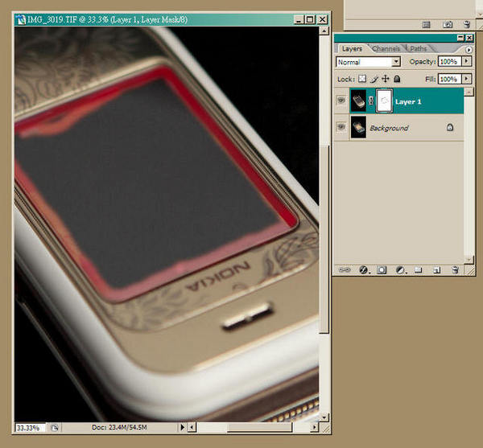Click the Fill 100% value field
This screenshot has width=483, height=448.
449,79
